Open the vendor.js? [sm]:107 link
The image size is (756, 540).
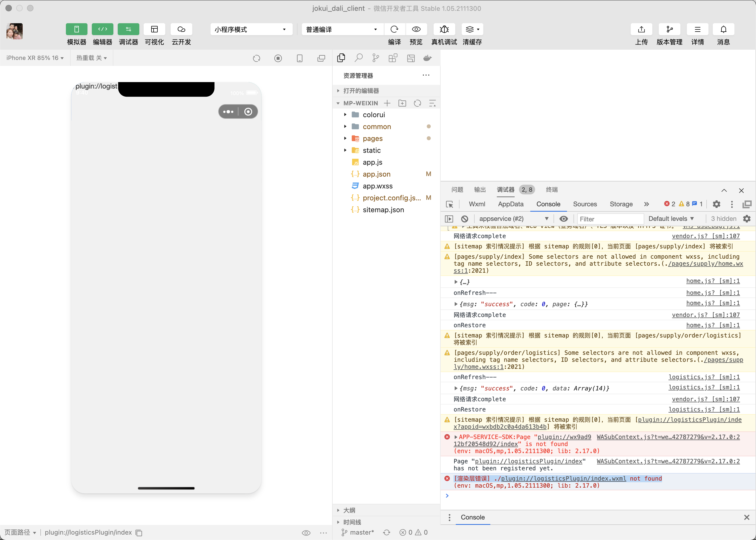[x=706, y=236]
